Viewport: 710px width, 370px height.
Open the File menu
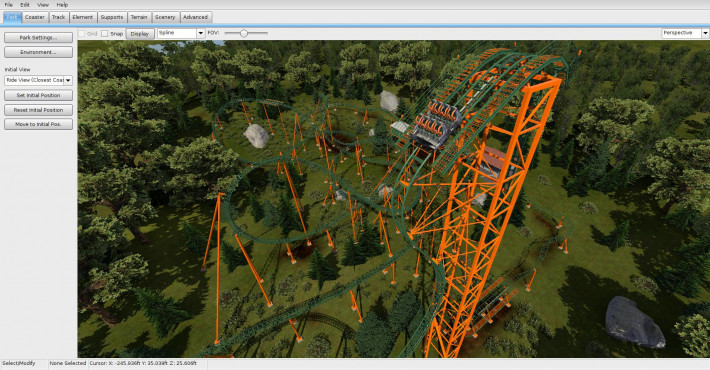pyautogui.click(x=9, y=5)
